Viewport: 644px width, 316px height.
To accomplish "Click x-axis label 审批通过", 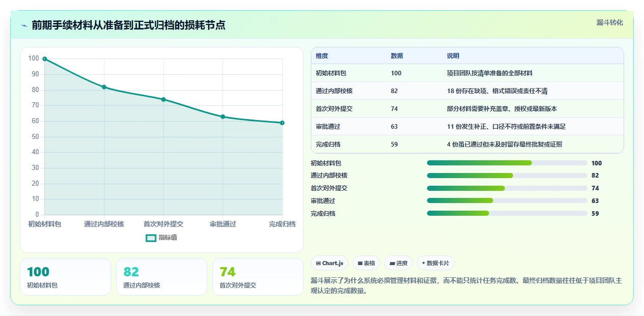I will [223, 224].
